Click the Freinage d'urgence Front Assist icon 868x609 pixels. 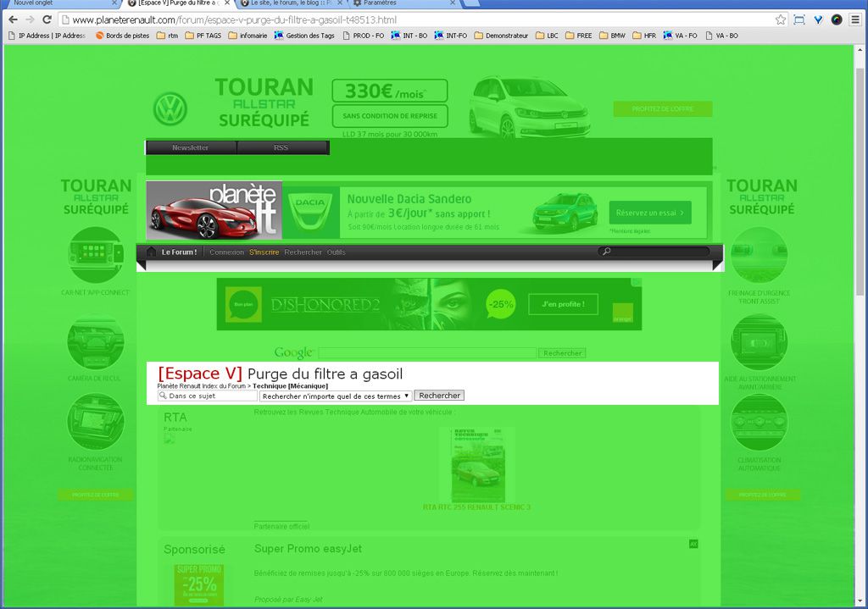pyautogui.click(x=759, y=255)
